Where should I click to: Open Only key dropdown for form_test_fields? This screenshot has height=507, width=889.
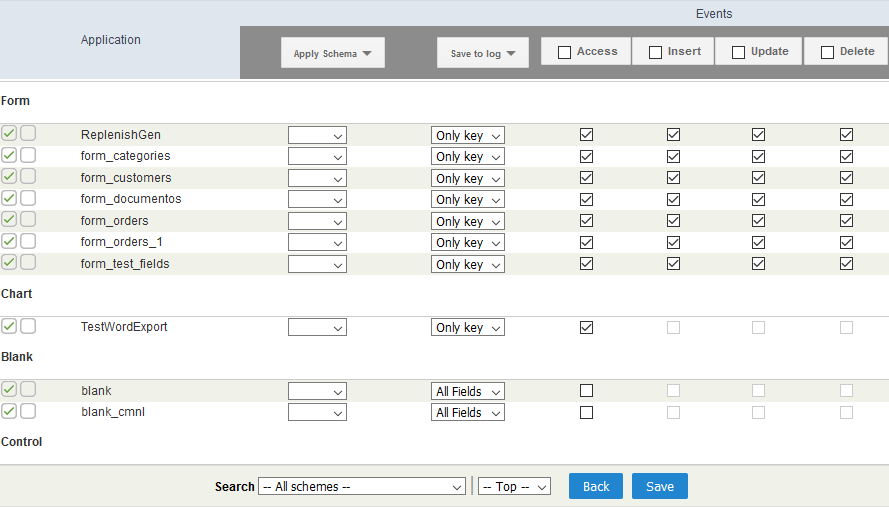(x=468, y=265)
